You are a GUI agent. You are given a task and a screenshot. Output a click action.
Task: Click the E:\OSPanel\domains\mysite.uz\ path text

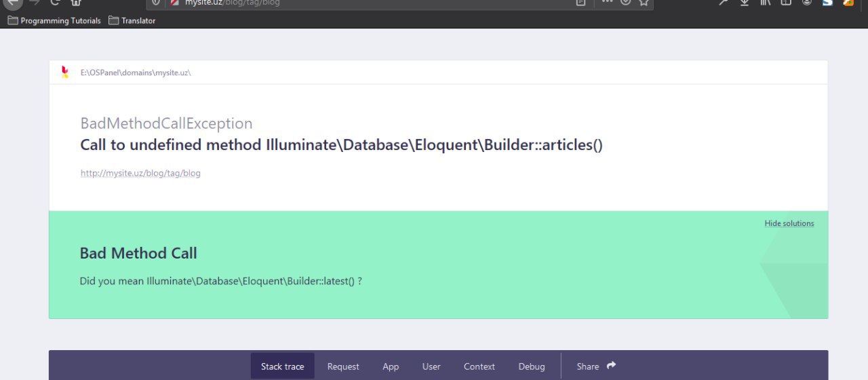[136, 73]
